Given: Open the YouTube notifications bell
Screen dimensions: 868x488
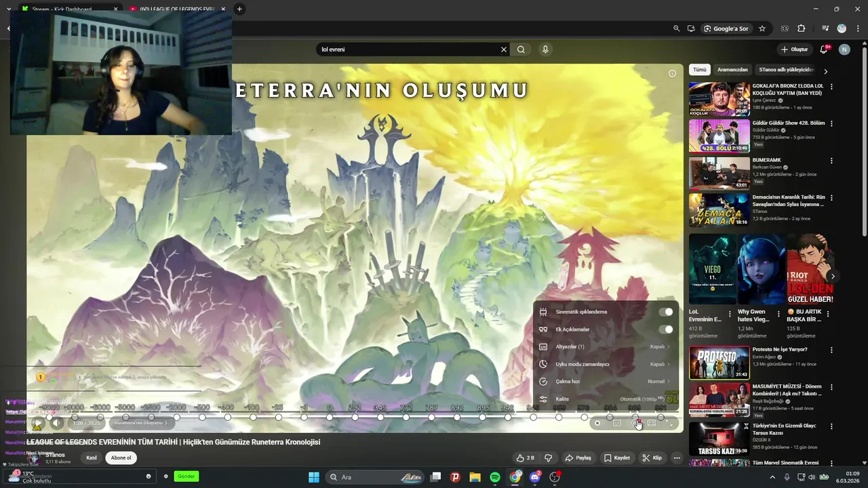Looking at the screenshot, I should [824, 49].
